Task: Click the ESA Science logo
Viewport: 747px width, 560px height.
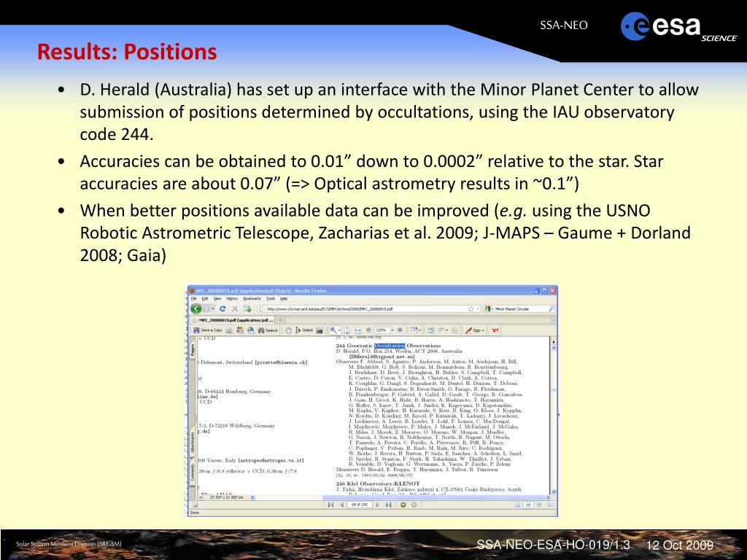Action: (x=678, y=27)
